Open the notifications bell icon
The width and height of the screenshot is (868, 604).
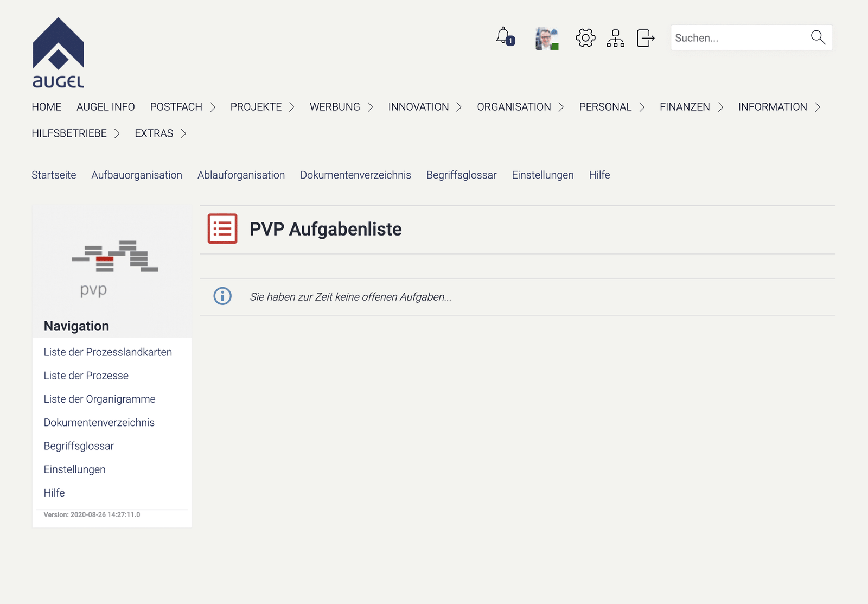504,37
